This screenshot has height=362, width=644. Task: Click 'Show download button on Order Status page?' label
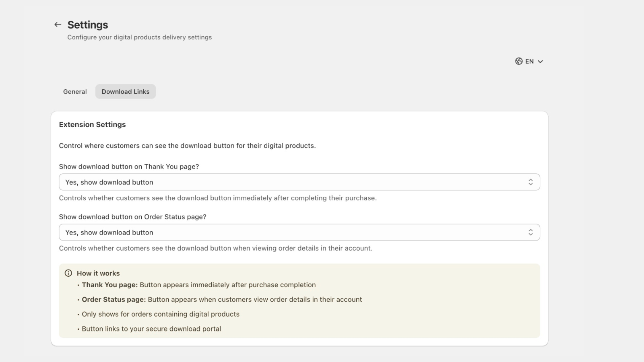(x=132, y=217)
